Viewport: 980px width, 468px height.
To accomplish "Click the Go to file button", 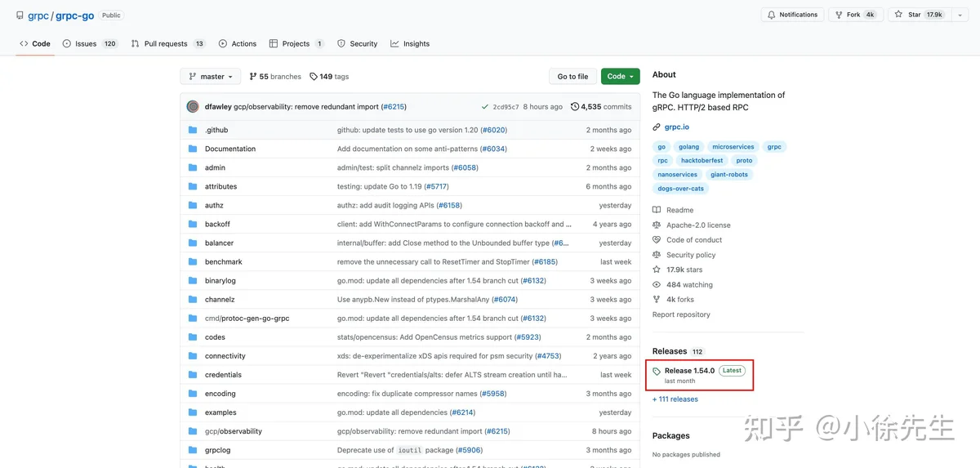I will pos(572,76).
